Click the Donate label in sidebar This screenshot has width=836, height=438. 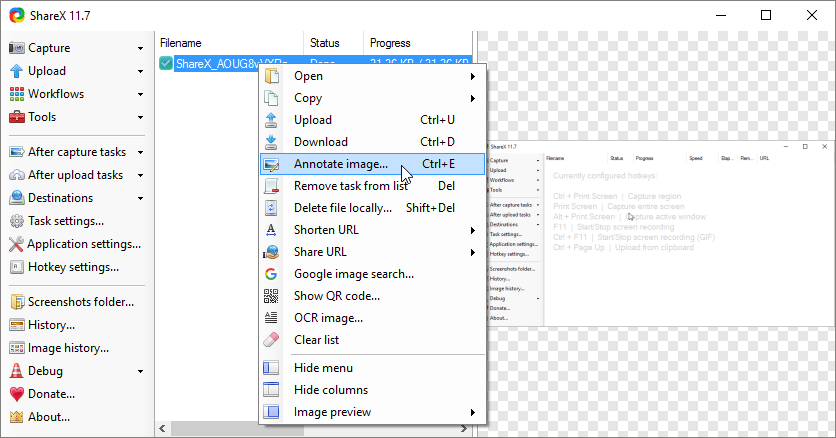point(51,394)
